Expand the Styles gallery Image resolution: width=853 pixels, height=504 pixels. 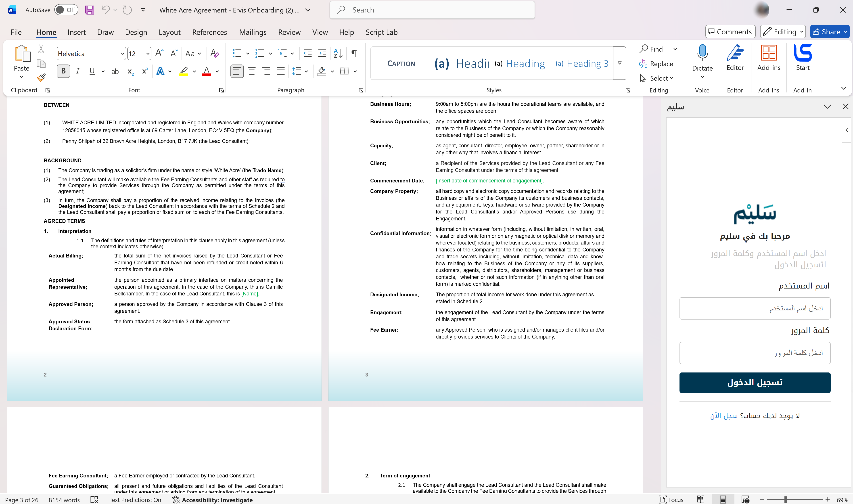click(x=619, y=63)
